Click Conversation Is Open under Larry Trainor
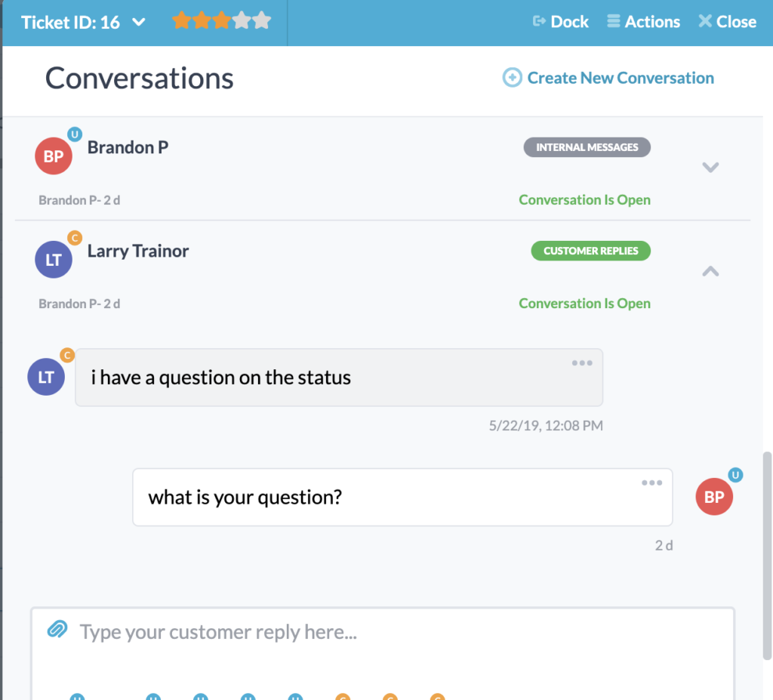773x700 pixels. 584,303
